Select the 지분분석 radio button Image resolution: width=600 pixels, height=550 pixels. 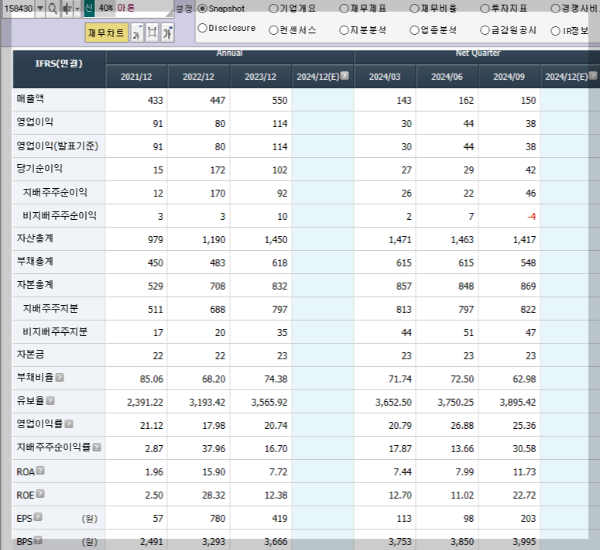(x=344, y=30)
